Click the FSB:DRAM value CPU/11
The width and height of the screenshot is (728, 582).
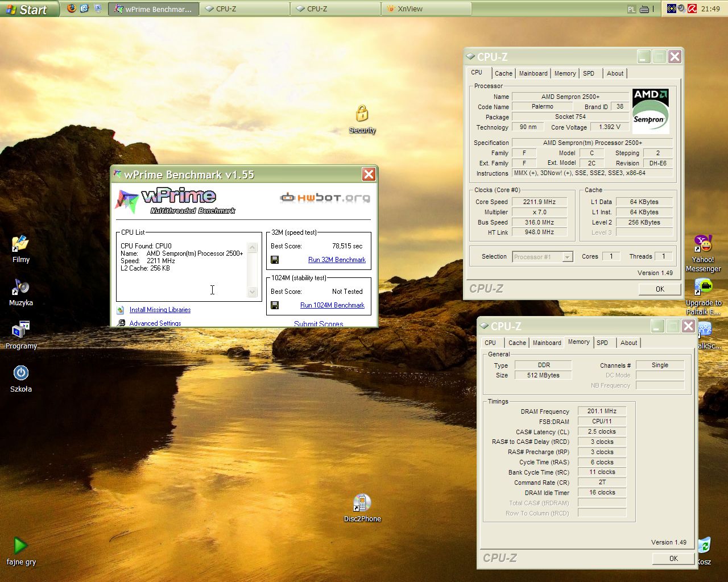(602, 421)
